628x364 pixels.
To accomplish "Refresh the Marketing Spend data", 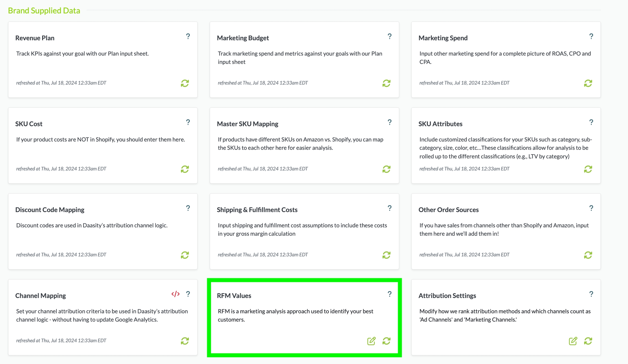I will (x=588, y=83).
